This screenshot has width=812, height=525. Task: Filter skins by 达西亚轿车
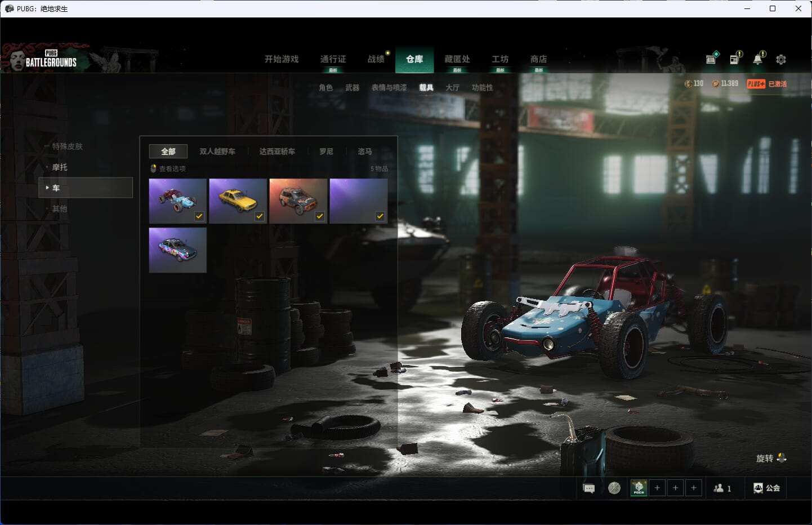[277, 152]
